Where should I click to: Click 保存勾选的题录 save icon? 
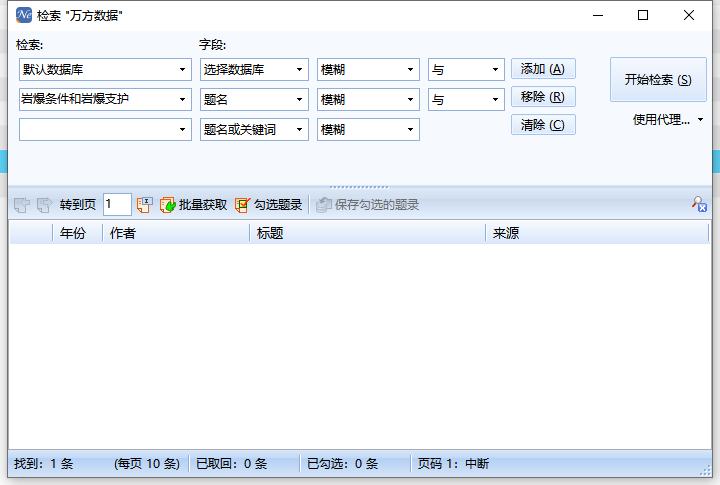pos(323,205)
